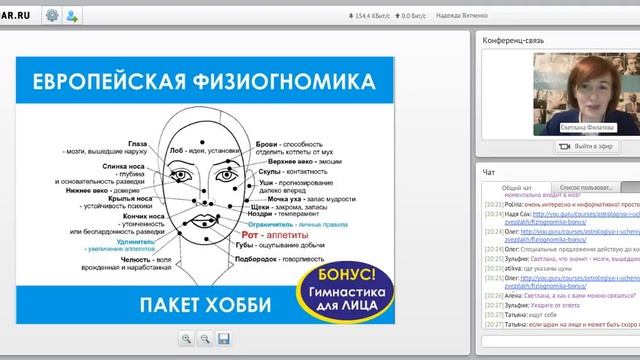Click the username Надежда Витченко

point(462,16)
